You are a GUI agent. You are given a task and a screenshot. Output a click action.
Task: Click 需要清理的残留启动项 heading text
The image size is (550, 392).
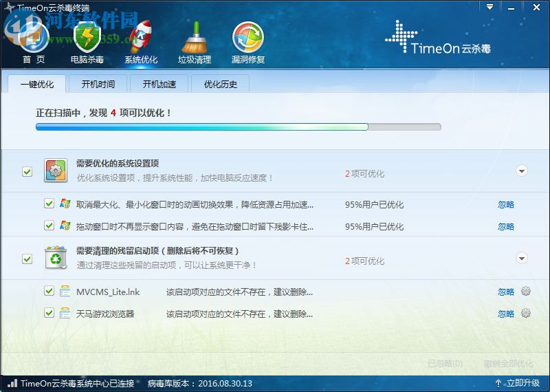pyautogui.click(x=158, y=250)
